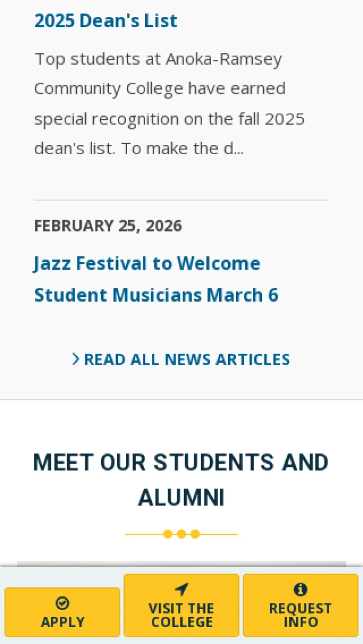
Task: Click the checkmark icon on Apply
Action: [62, 603]
